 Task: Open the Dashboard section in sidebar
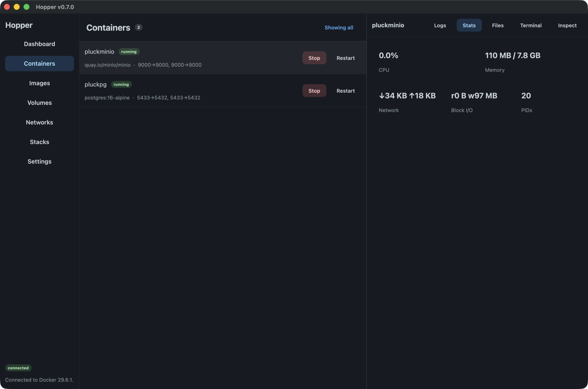click(x=39, y=44)
